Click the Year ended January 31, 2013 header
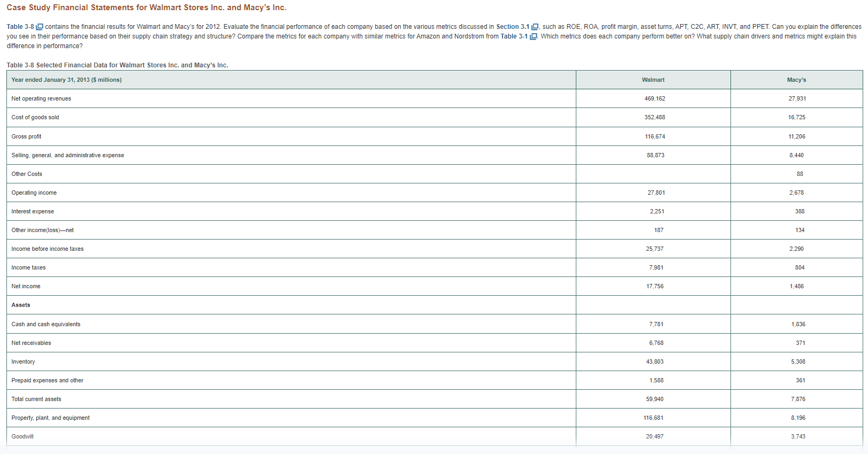The image size is (868, 454). [x=66, y=80]
